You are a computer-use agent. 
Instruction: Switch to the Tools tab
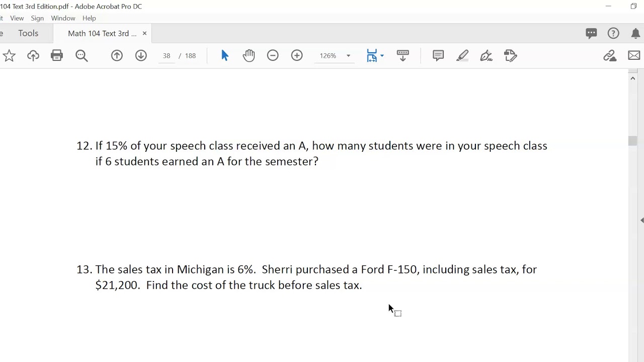[x=28, y=33]
